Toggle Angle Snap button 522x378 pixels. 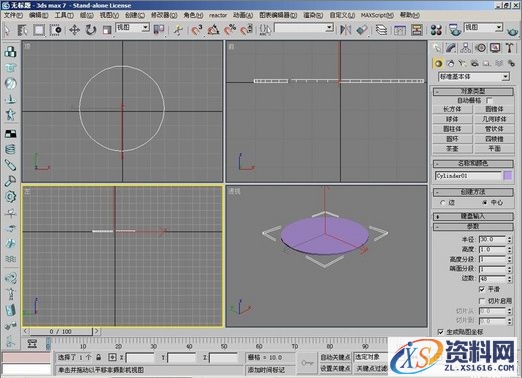click(x=213, y=30)
